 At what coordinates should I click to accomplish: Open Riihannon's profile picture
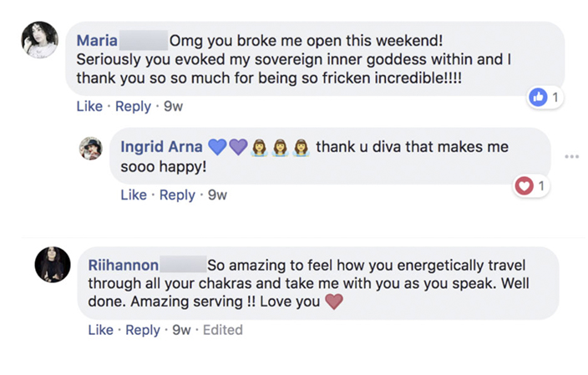(x=52, y=265)
